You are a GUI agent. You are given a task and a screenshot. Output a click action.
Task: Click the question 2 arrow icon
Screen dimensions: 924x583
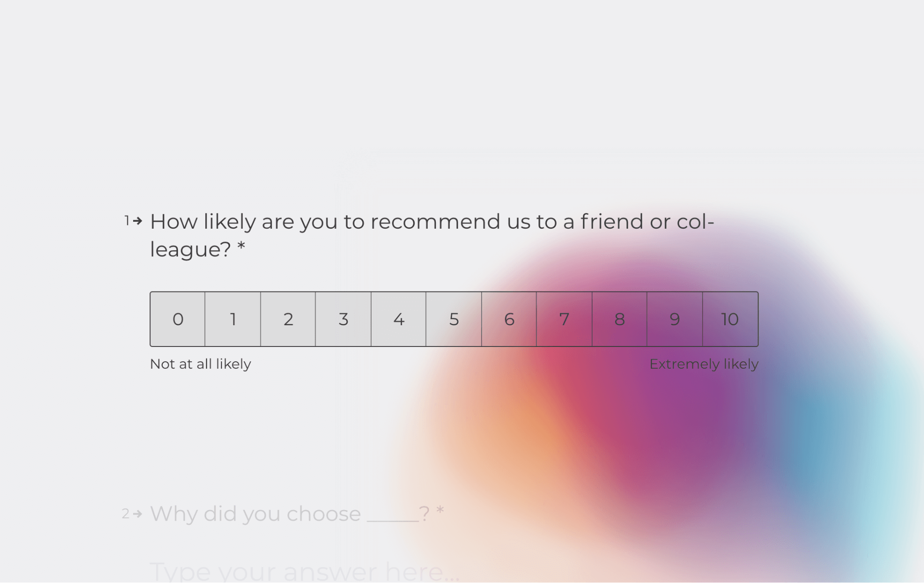(x=137, y=514)
